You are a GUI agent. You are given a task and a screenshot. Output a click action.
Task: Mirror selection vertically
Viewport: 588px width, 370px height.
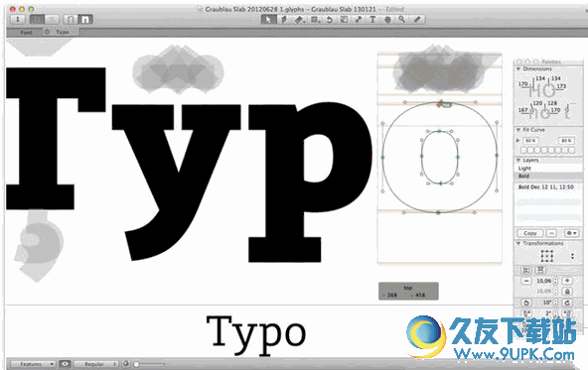pyautogui.click(x=540, y=270)
